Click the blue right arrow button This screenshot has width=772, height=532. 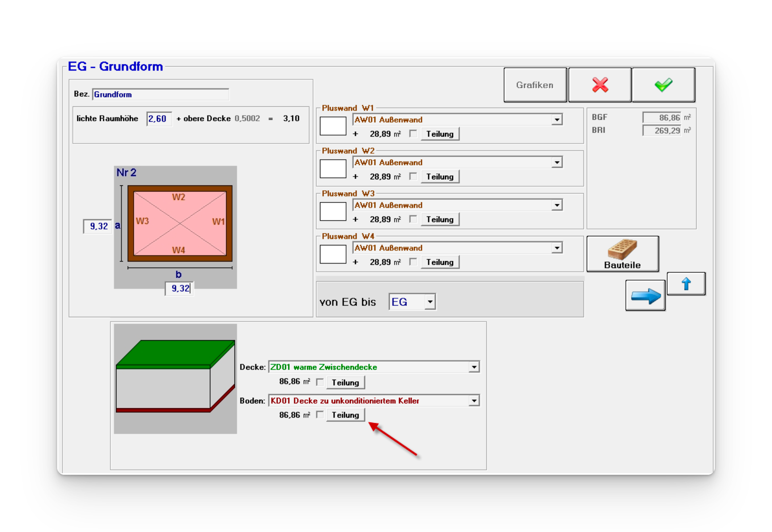(645, 296)
